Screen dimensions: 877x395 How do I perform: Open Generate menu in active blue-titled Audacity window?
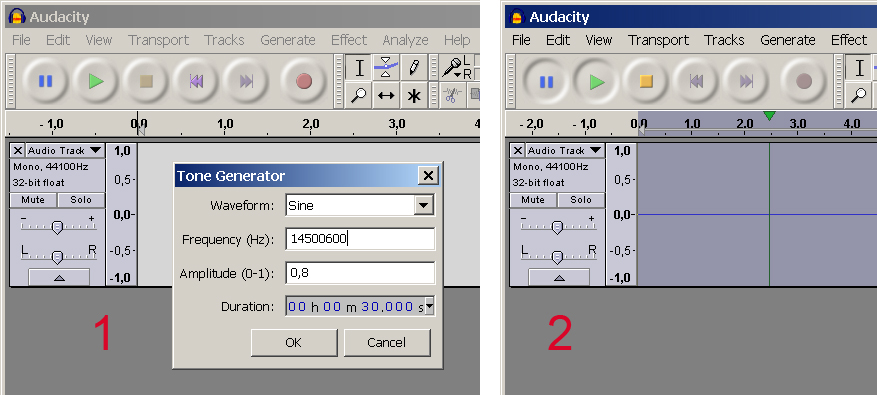788,40
